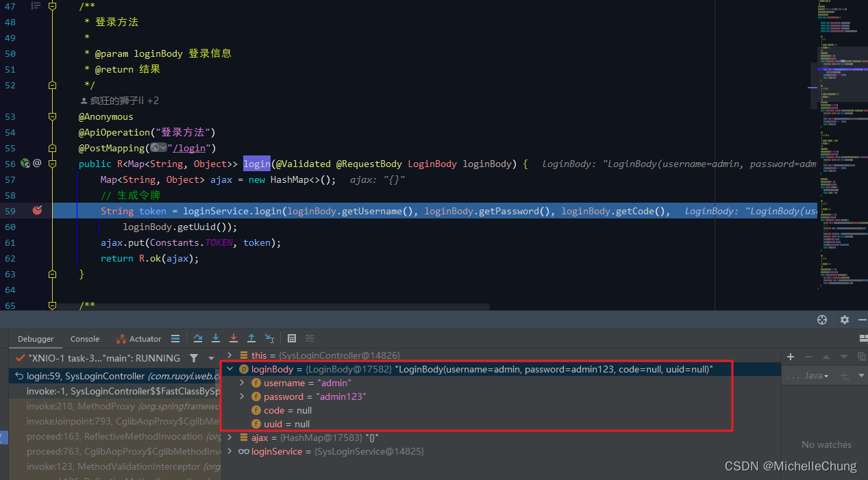Select the proceed:163 ReflectiveMethodInvocation frame
This screenshot has width=868, height=480.
click(x=115, y=436)
